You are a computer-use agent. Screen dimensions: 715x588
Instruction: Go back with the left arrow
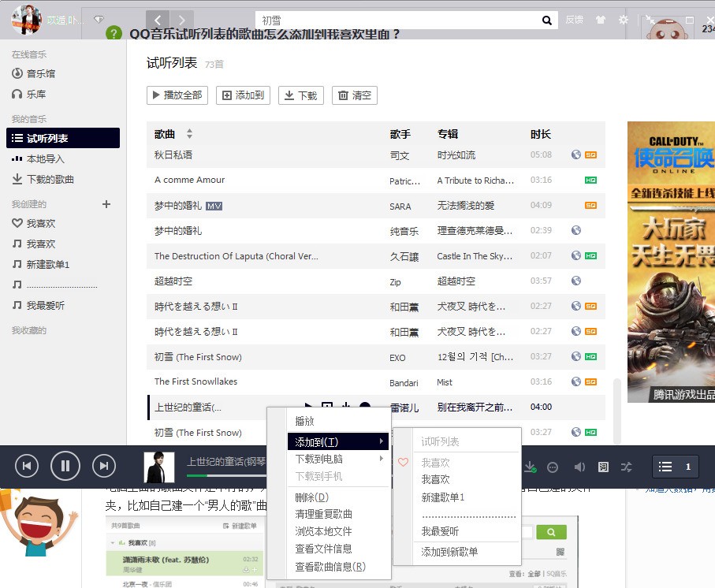158,20
